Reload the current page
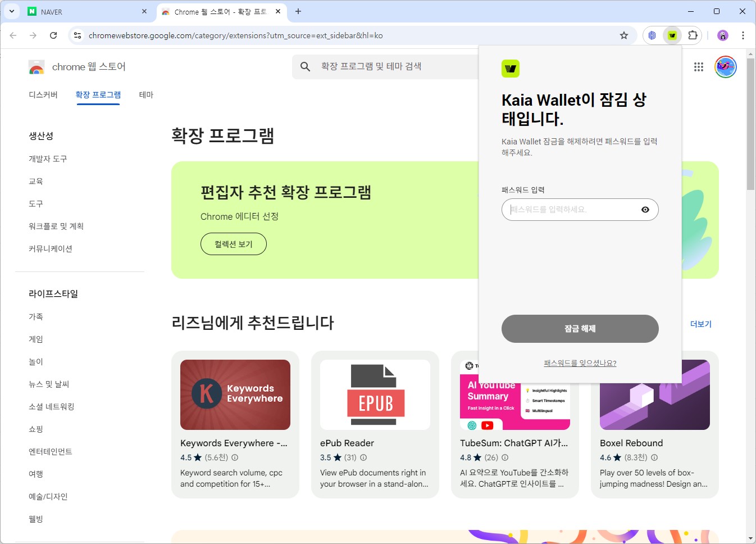The width and height of the screenshot is (756, 544). coord(53,35)
